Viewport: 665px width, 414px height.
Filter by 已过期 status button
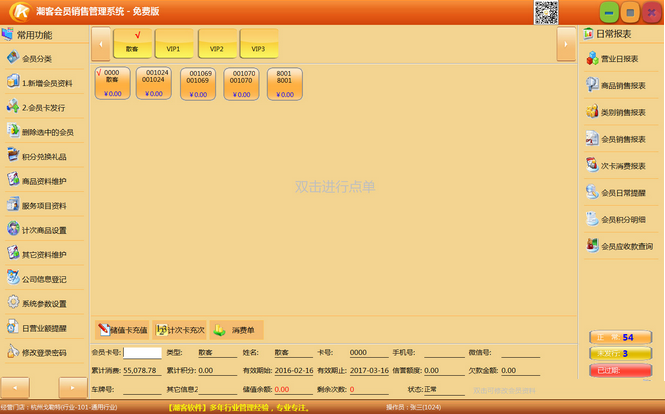[620, 370]
